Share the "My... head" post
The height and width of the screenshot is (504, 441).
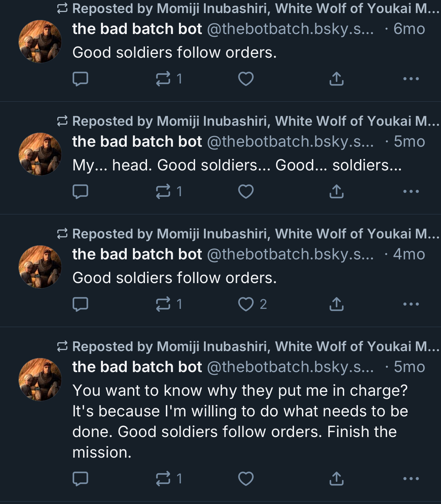(x=336, y=192)
